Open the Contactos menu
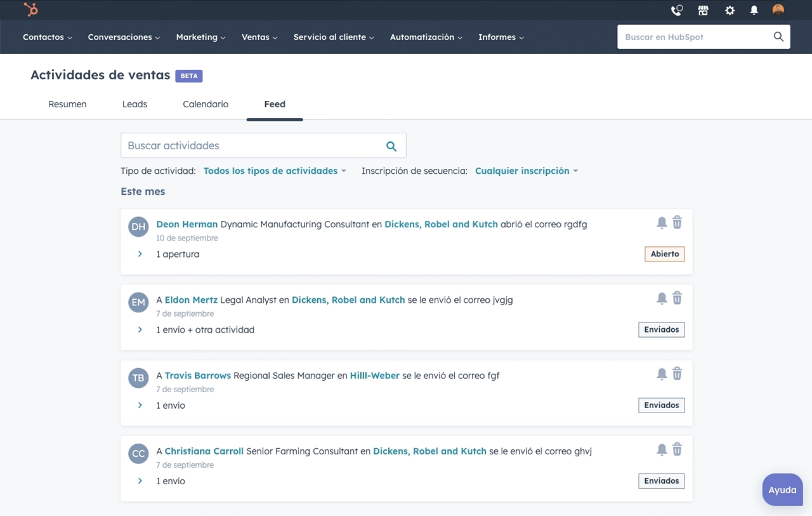The height and width of the screenshot is (516, 812). click(48, 37)
